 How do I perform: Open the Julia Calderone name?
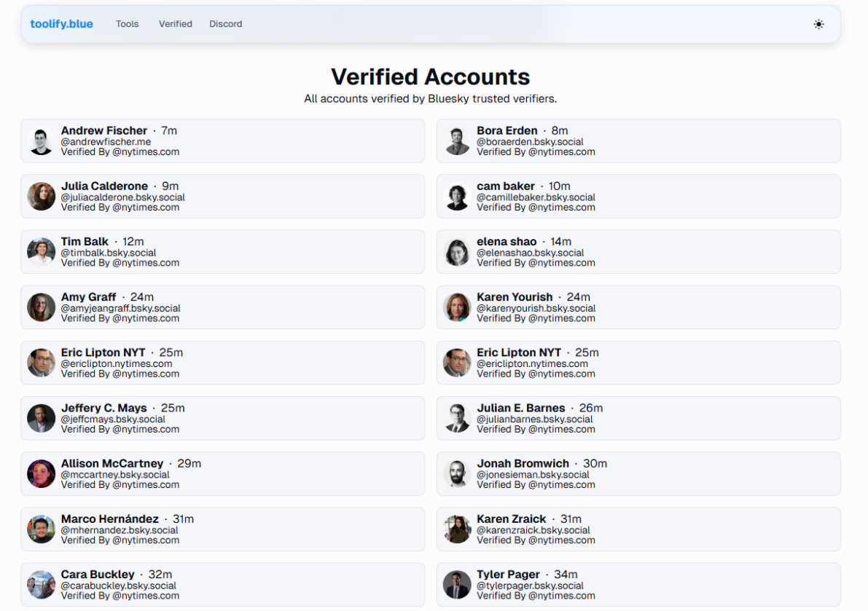[x=105, y=186]
